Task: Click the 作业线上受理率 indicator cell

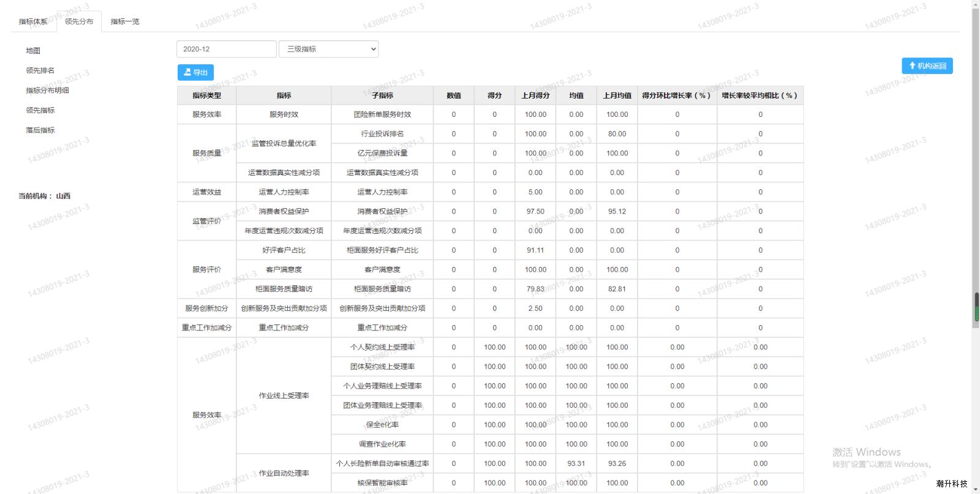Action: pos(284,395)
